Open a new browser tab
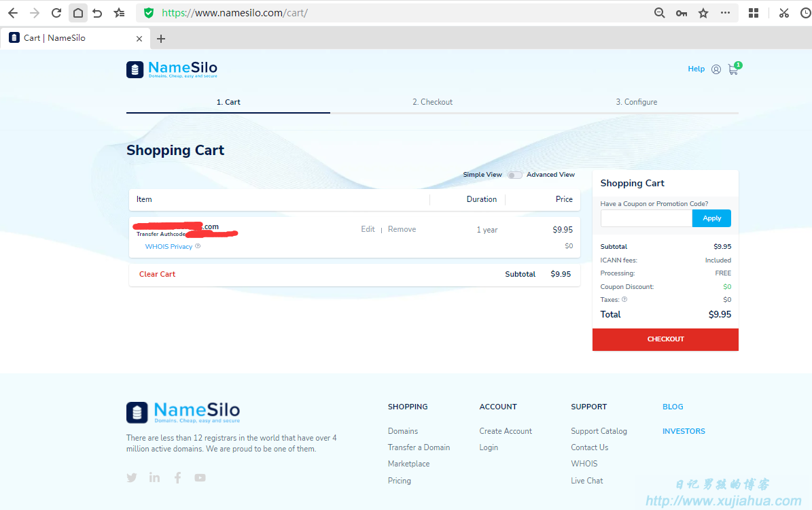Screen dimensions: 812x510 coord(161,38)
